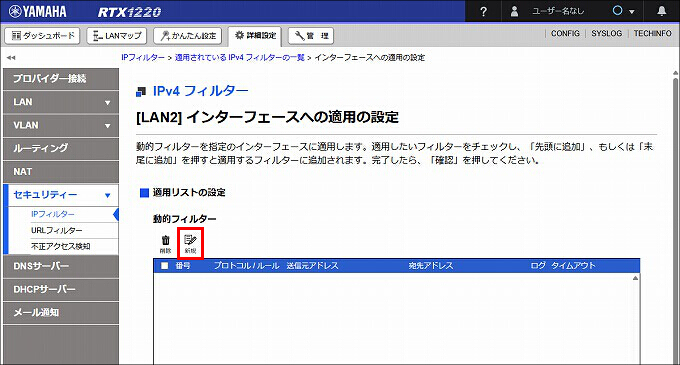
Task: Click the ユーザー名なし user label
Action: 558,11
